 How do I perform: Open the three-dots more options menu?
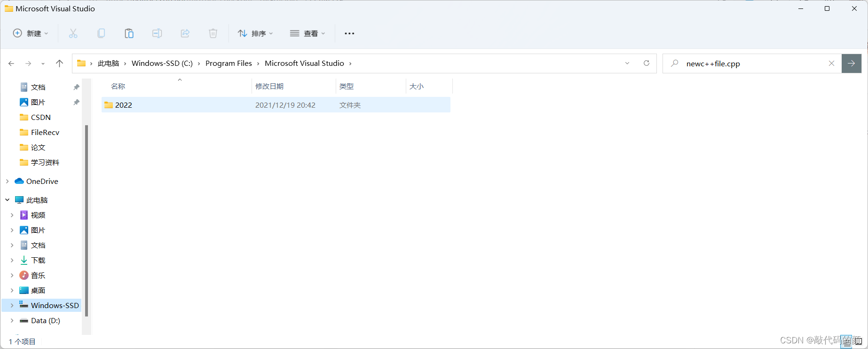349,33
